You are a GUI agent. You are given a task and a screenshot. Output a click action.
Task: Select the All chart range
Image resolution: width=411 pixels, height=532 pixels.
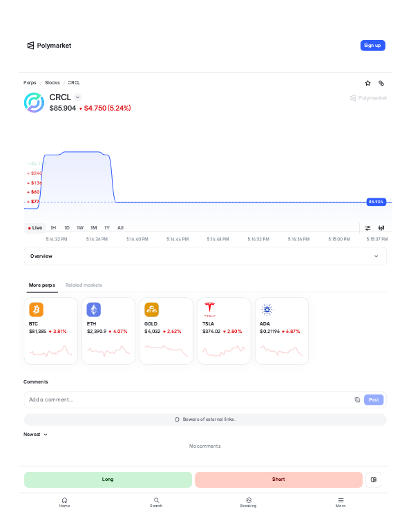click(x=120, y=228)
